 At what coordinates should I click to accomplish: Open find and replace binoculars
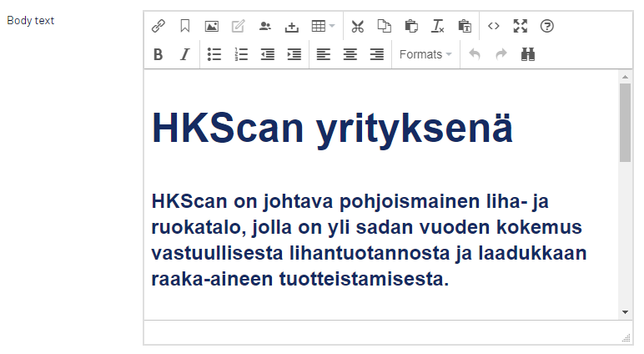[527, 54]
